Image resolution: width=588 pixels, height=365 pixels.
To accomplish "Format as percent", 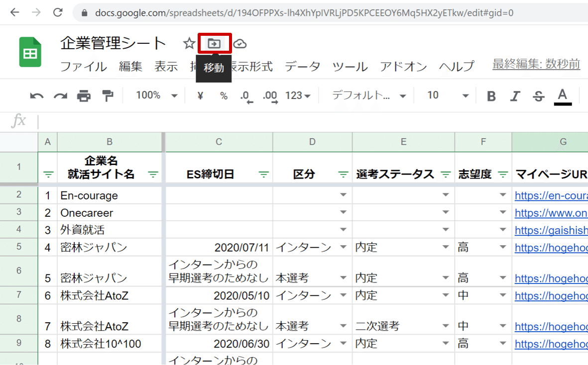I will pyautogui.click(x=224, y=96).
